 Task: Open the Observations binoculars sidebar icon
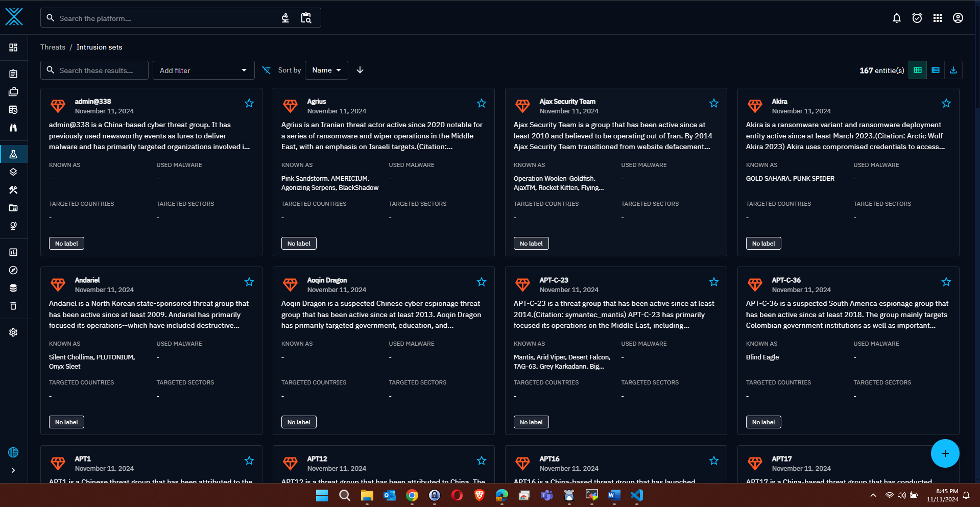pos(13,128)
